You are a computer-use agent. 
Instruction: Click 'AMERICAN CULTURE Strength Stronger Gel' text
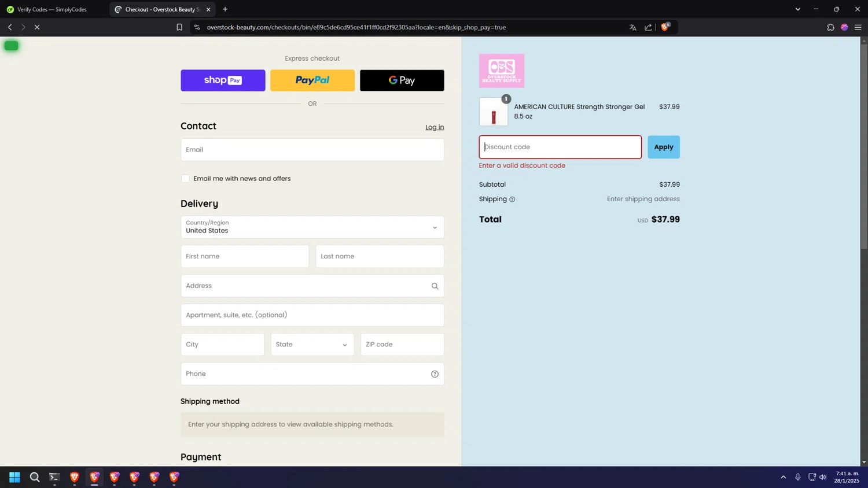tap(579, 107)
